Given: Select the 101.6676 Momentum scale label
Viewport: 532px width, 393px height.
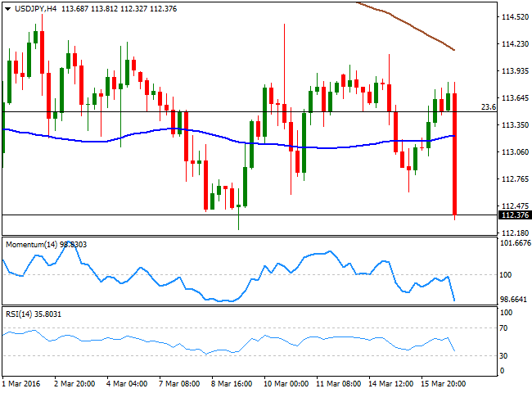Looking at the screenshot, I should (x=516, y=243).
